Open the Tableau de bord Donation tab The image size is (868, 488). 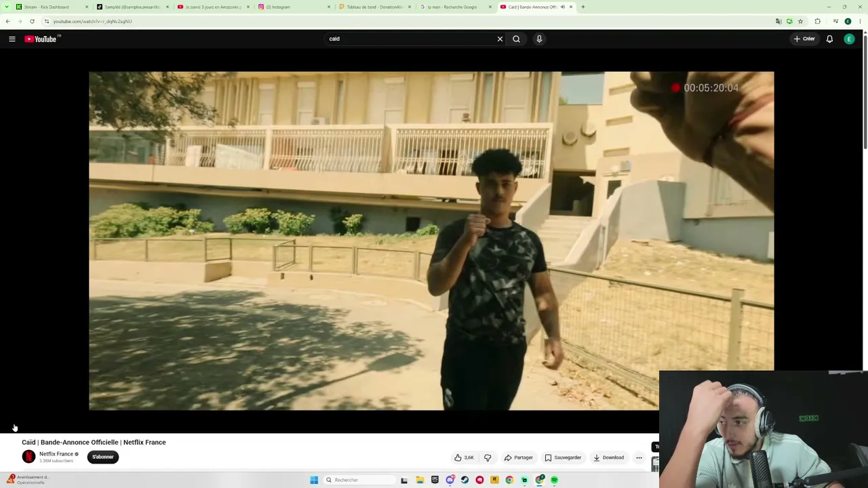pyautogui.click(x=374, y=7)
